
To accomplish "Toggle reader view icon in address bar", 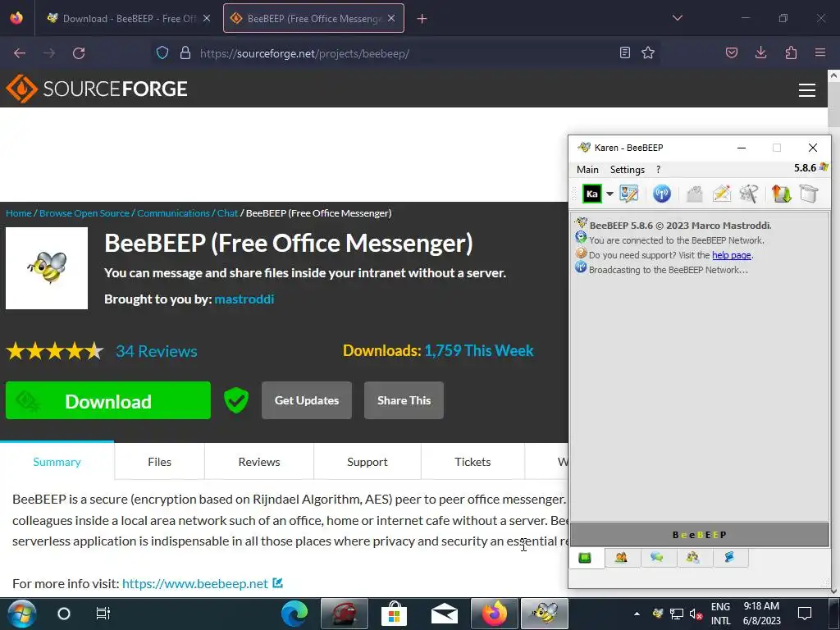I will (x=624, y=52).
